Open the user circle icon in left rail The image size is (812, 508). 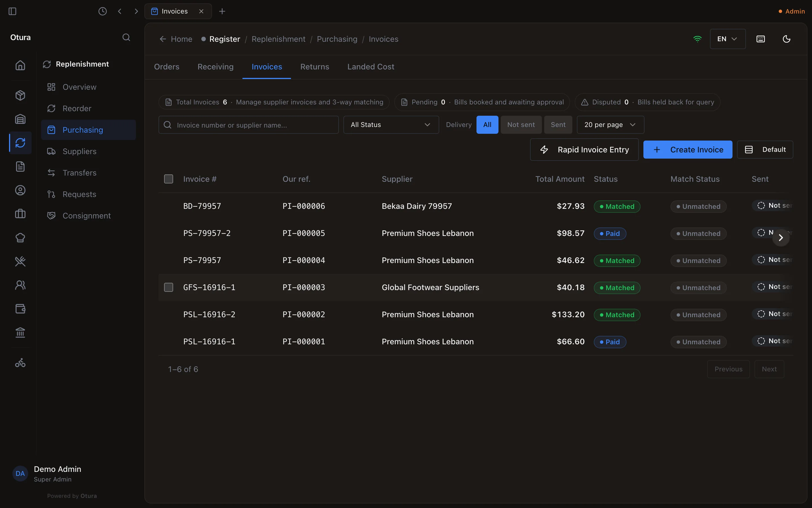(x=20, y=190)
